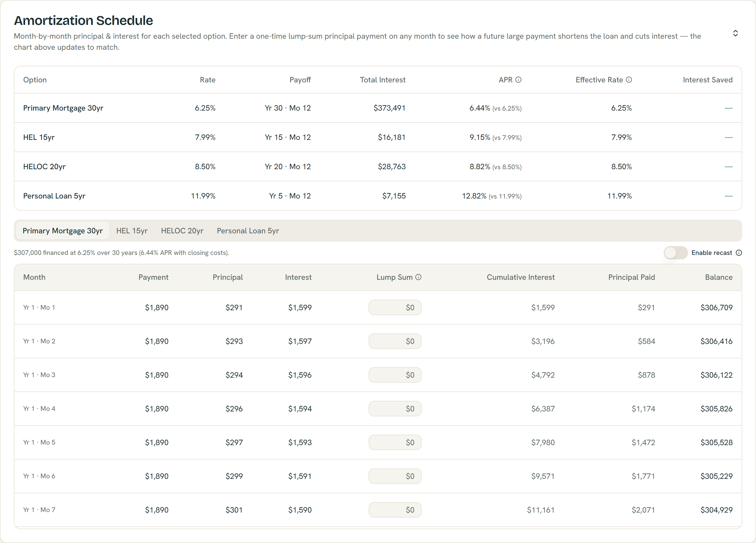
Task: Click payoff value Yr 30 · Mo 12
Action: pos(288,108)
